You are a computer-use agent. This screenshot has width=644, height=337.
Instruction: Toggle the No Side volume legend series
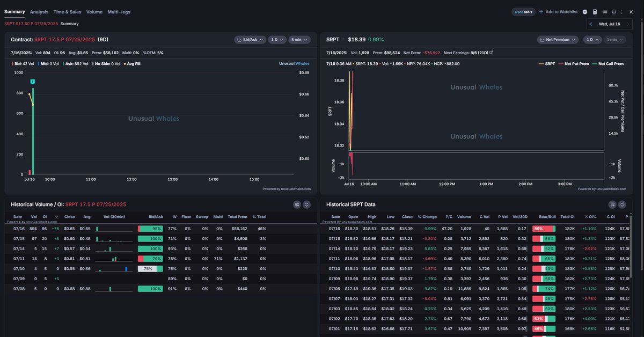[x=107, y=63]
